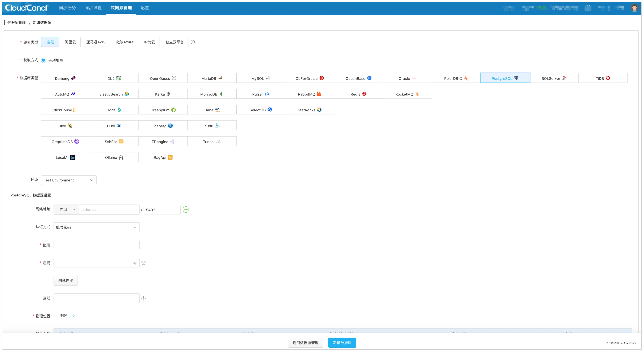Select the MySQL database type
Screen dimensions: 644x352
261,78
